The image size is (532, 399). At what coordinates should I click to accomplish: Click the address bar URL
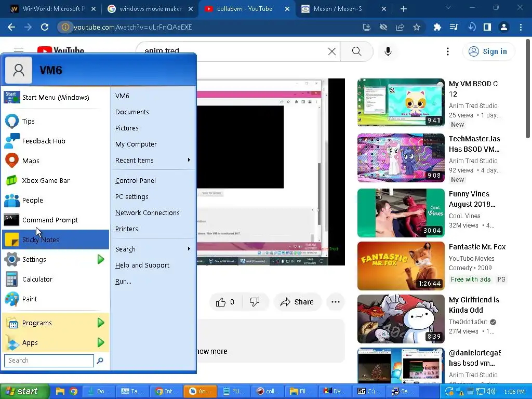[x=132, y=27]
